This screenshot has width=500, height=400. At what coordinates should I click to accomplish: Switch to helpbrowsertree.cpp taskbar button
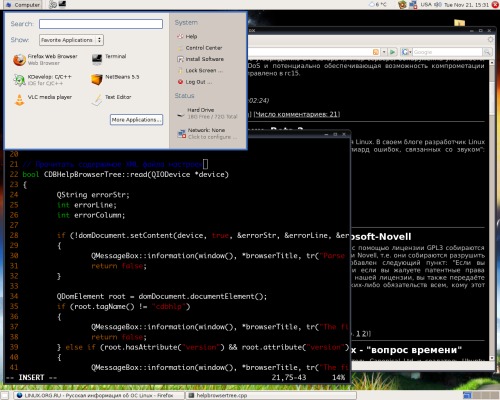point(271,395)
